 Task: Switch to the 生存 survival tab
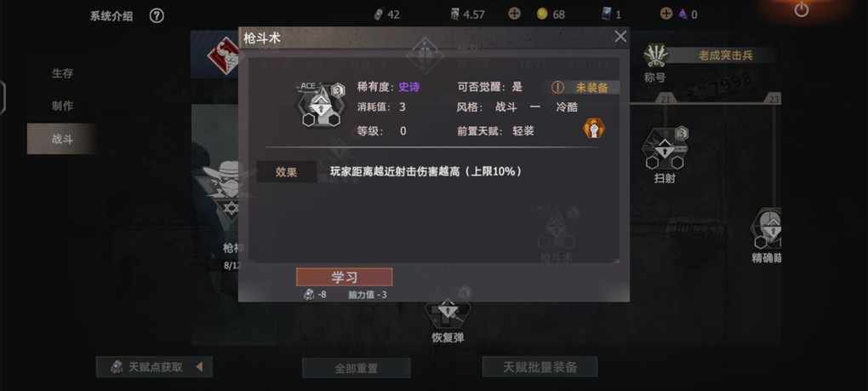[62, 73]
